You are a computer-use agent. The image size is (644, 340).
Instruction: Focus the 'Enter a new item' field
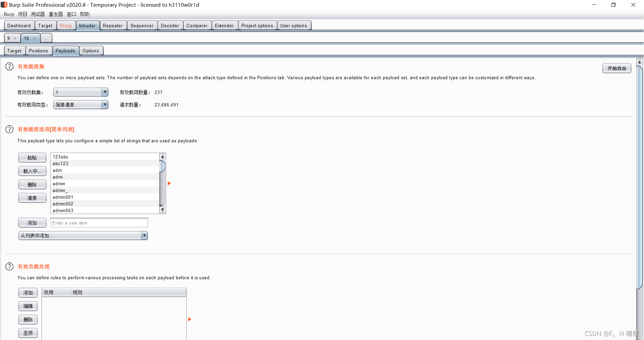(99, 223)
